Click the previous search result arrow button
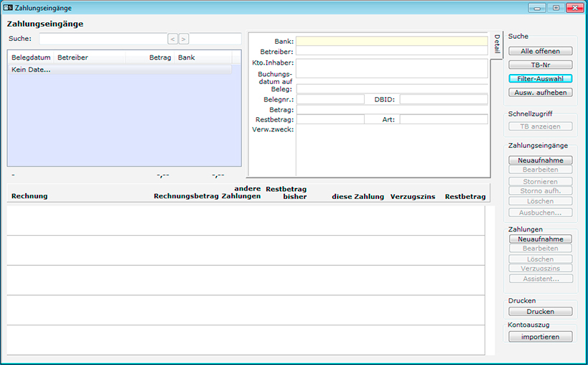Viewport: 588px width, 365px height. coord(172,39)
